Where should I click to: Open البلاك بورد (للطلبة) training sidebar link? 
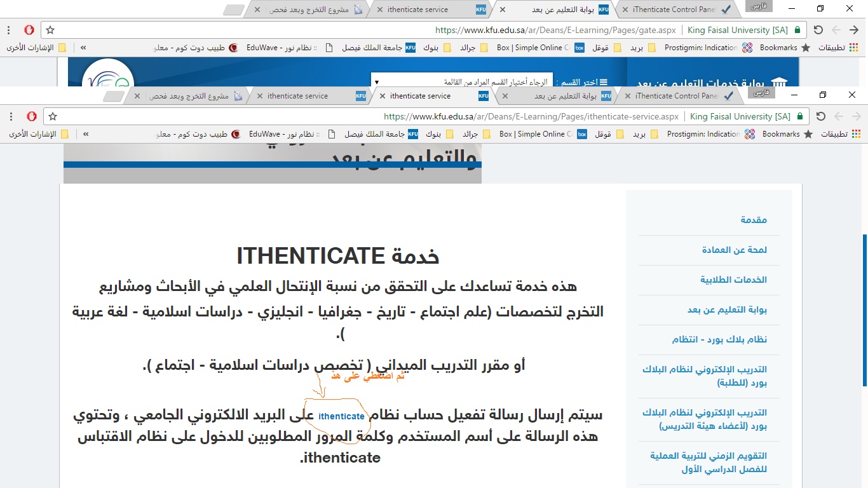point(705,376)
